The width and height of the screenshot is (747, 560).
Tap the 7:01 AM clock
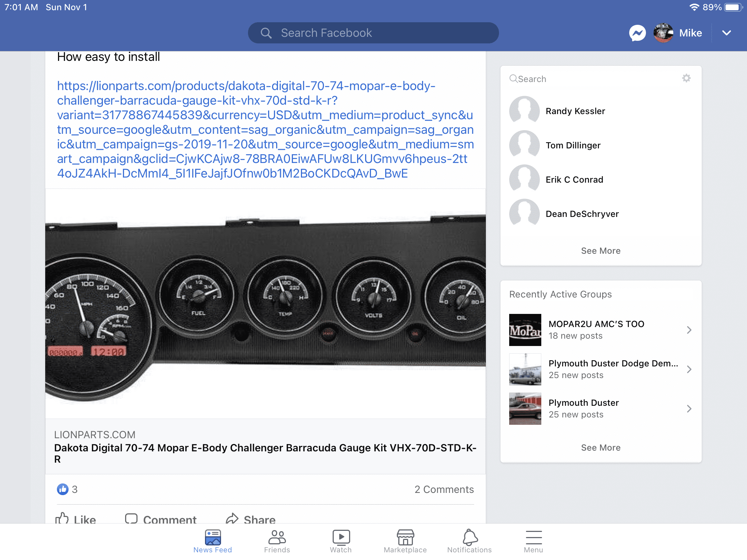(x=21, y=7)
